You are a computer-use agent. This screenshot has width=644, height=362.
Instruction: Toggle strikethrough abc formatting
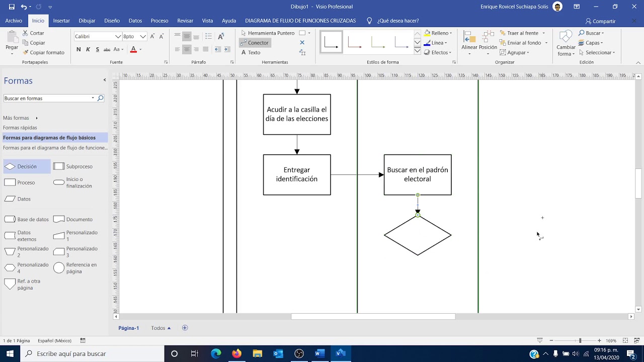pyautogui.click(x=107, y=49)
